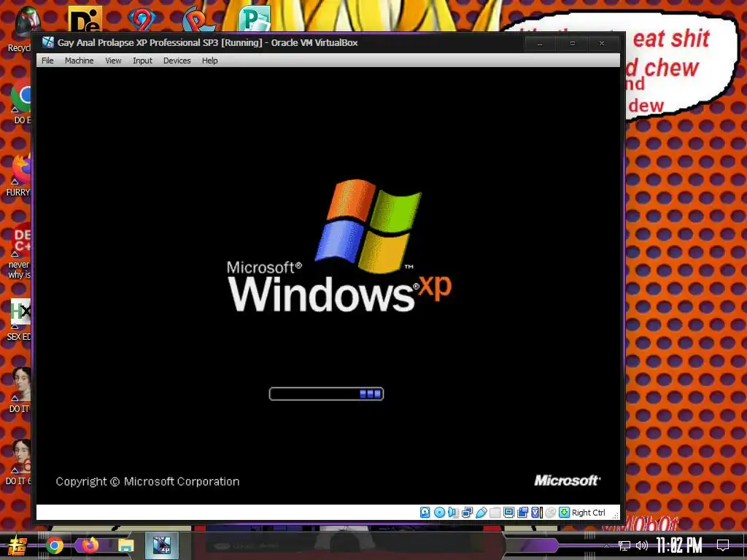Viewport: 747px width, 560px height.
Task: Select the Firefox desktop shortcut labeled FURRY
Action: pos(19,175)
